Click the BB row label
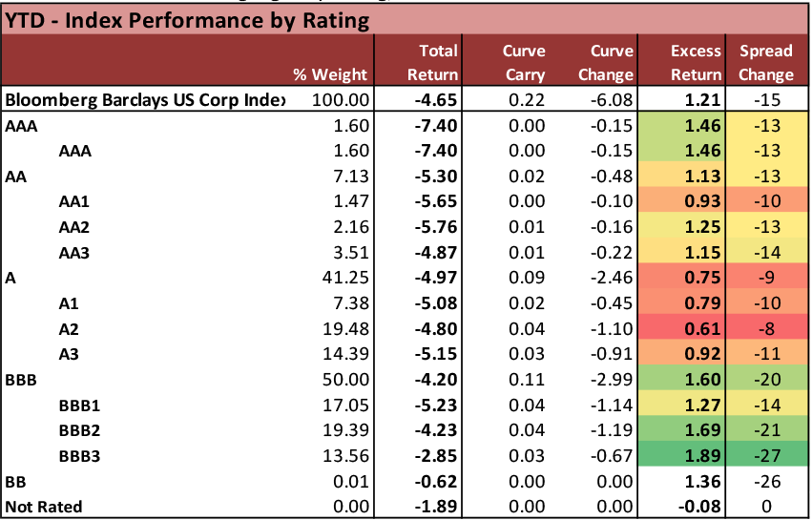Viewport: 812px width, 520px height. pyautogui.click(x=15, y=480)
